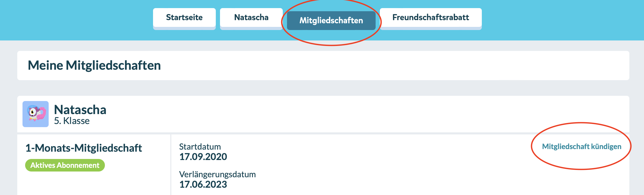
Task: Click the 5. Klasse grade label
Action: click(72, 121)
